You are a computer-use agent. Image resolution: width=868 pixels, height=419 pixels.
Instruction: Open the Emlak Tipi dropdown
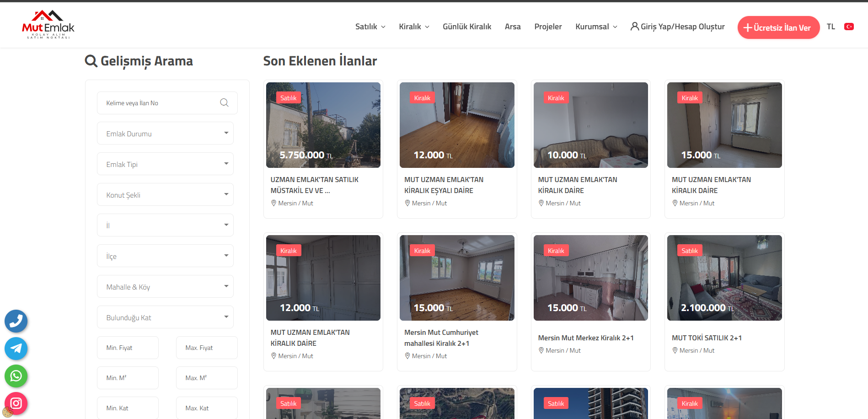coord(165,164)
